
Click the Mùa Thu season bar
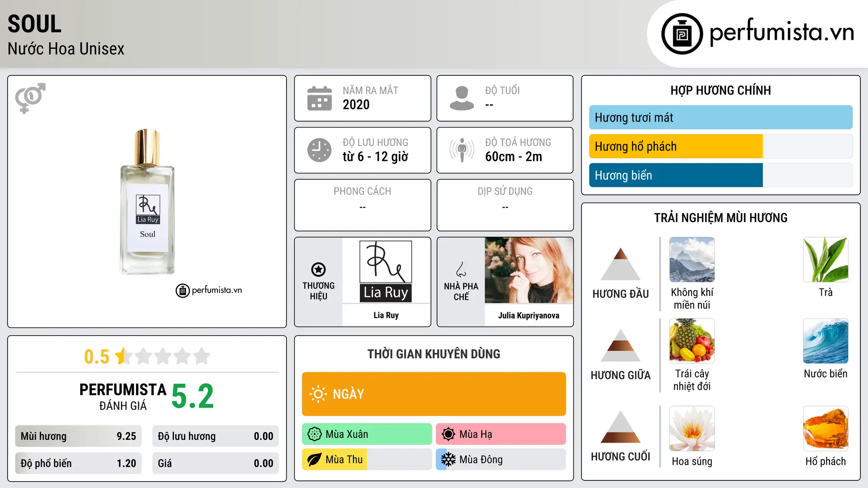367,460
